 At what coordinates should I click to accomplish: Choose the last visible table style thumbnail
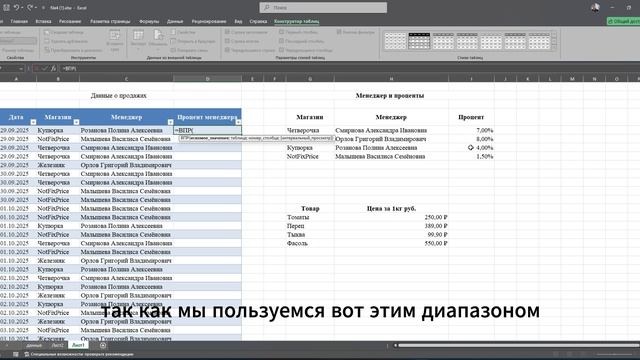539,41
